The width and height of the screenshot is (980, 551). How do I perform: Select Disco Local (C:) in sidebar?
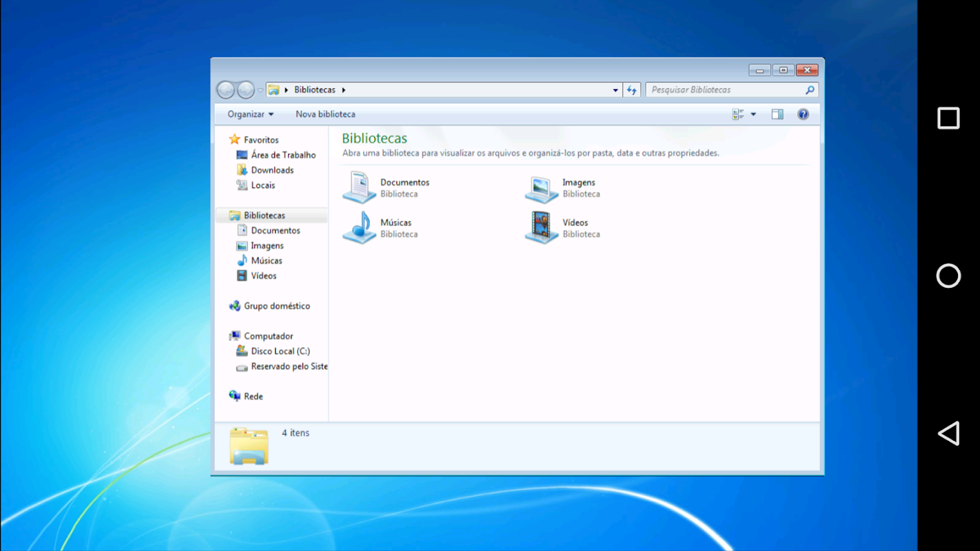[x=280, y=351]
